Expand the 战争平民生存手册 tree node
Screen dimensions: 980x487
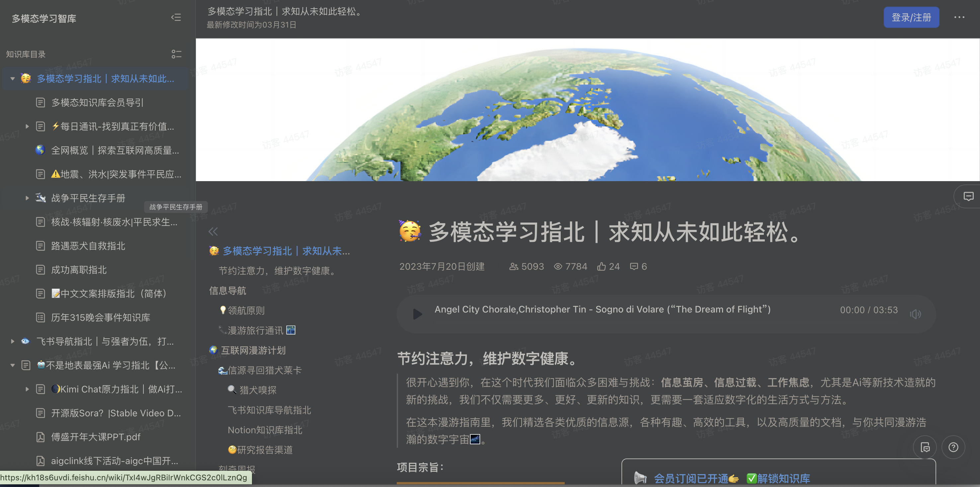click(x=27, y=198)
